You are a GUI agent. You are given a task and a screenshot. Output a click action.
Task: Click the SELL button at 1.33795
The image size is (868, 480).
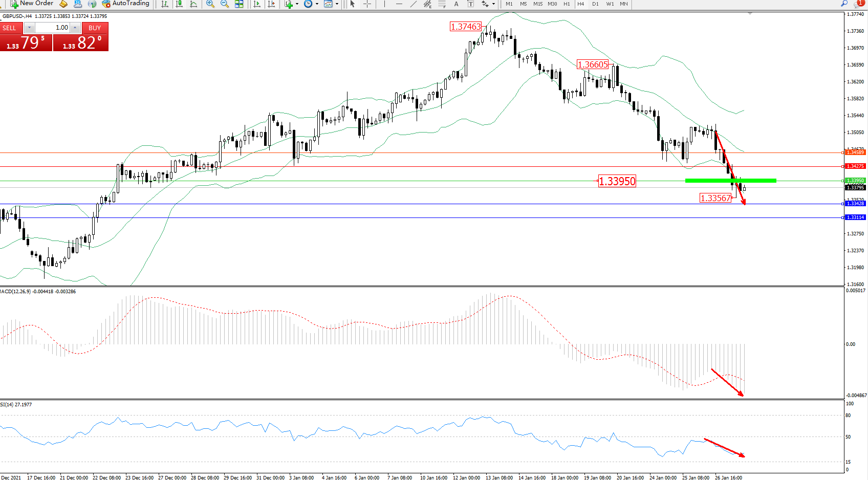tap(26, 42)
